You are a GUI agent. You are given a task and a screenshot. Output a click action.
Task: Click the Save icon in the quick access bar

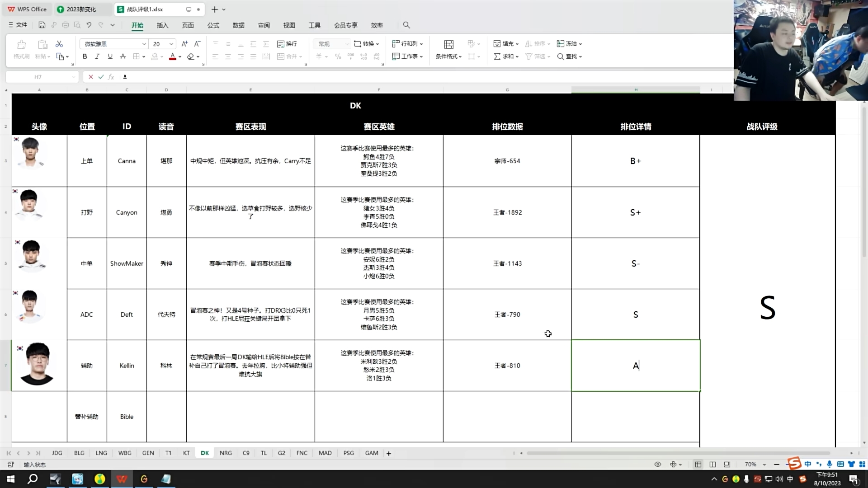[42, 25]
